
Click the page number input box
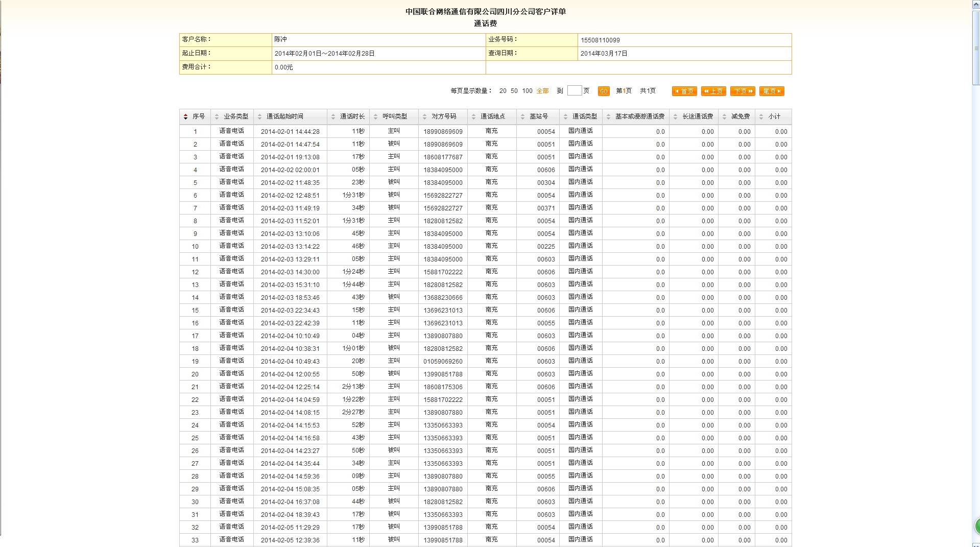coord(574,90)
